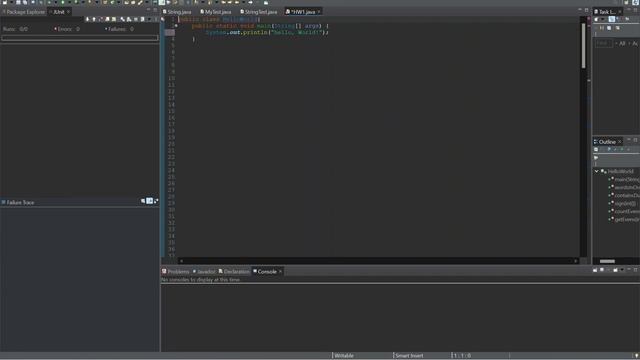
Task: Click the Find field in Task List
Action: click(604, 43)
